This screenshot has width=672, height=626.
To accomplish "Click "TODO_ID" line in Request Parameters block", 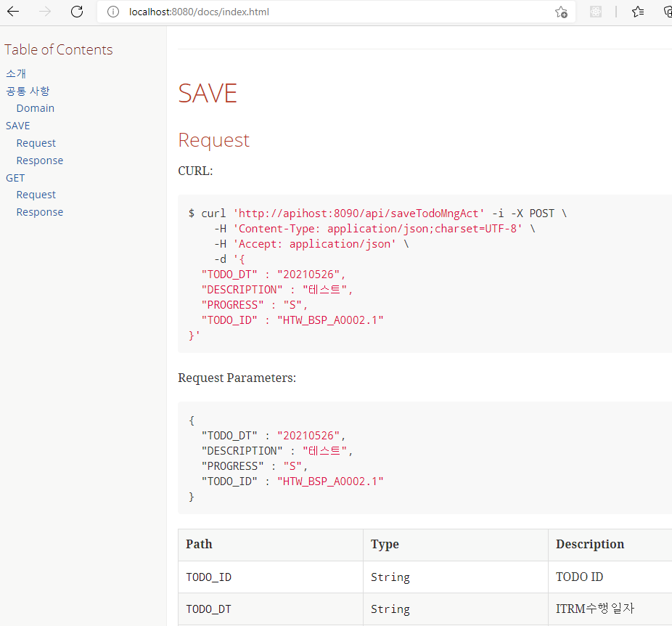I will click(x=292, y=481).
